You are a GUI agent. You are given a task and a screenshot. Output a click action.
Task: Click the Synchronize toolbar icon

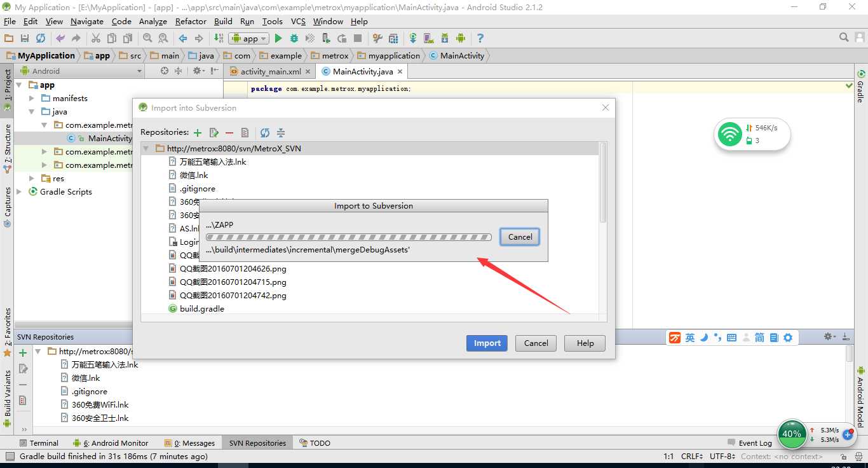click(x=41, y=38)
